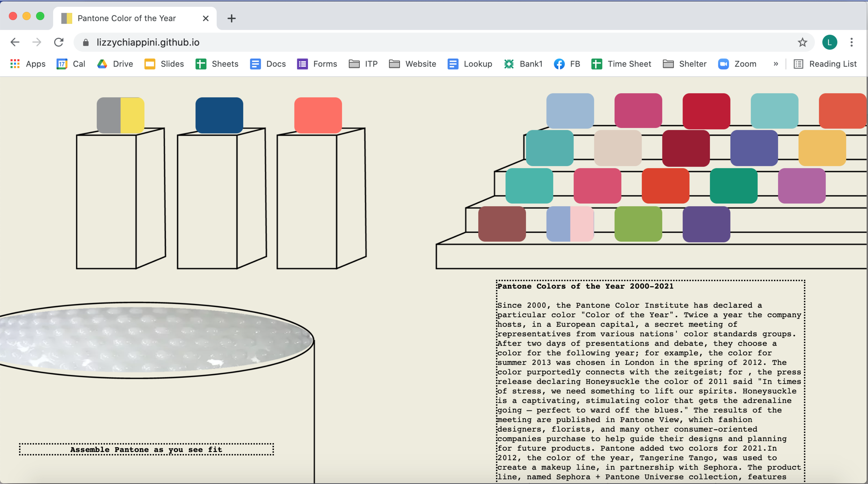The width and height of the screenshot is (868, 484).
Task: Select the navy blue swatch on the second pedestal
Action: [x=219, y=115]
